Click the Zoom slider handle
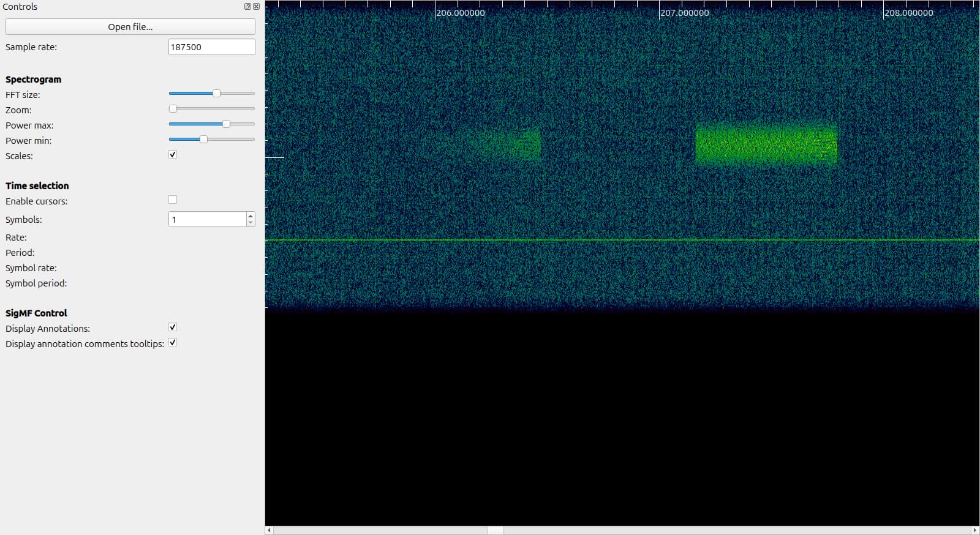Viewport: 980px width, 535px height. [x=173, y=109]
